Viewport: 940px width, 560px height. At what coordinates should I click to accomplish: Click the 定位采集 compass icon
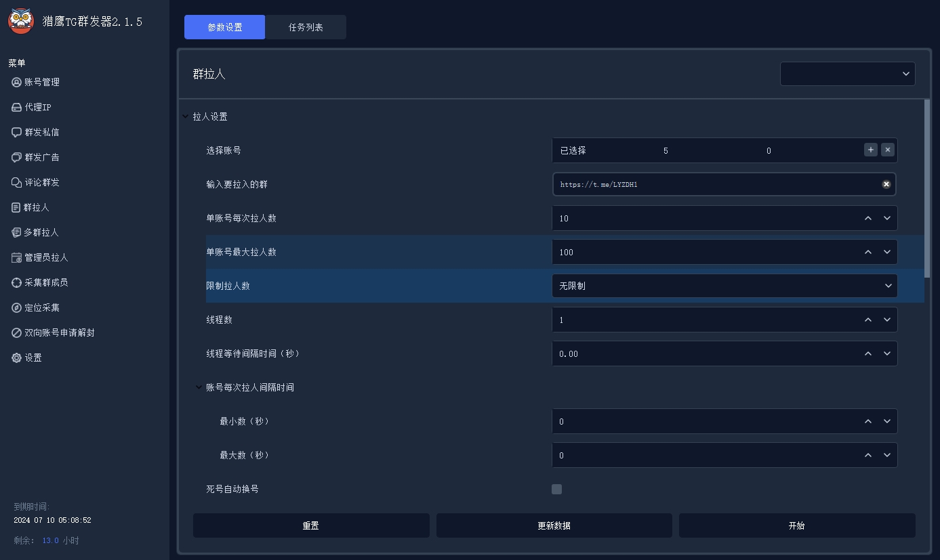(x=17, y=307)
